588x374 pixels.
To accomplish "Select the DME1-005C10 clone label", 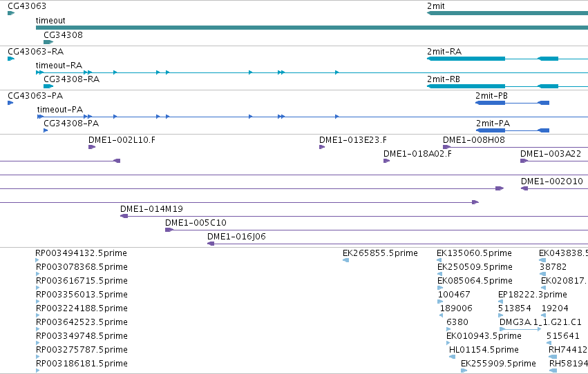I will [196, 223].
